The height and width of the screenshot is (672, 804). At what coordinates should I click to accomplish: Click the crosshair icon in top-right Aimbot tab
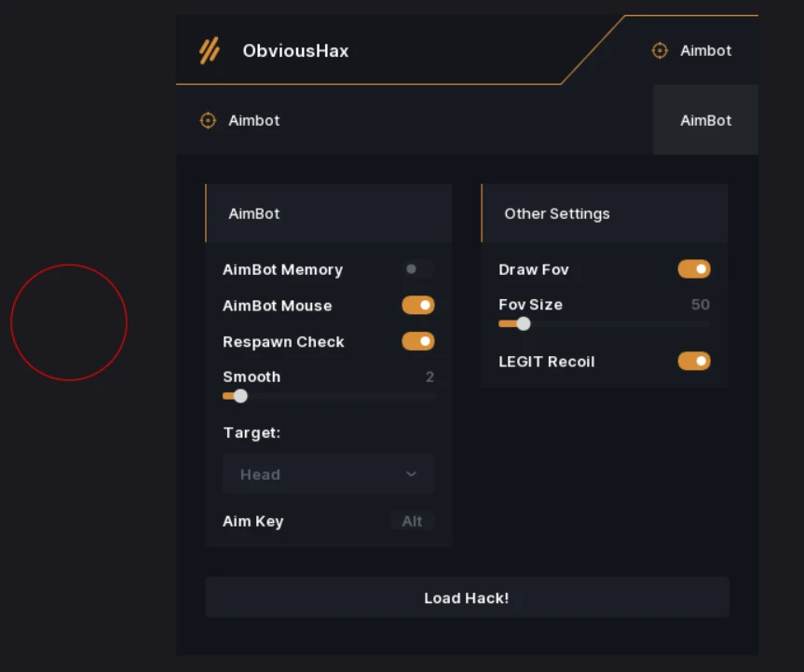point(660,50)
